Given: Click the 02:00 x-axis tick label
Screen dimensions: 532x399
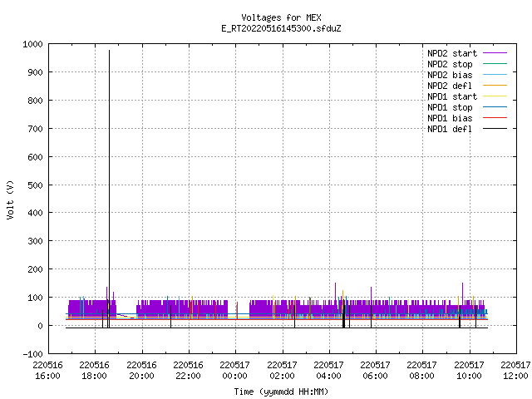Looking at the screenshot, I should (x=282, y=376).
